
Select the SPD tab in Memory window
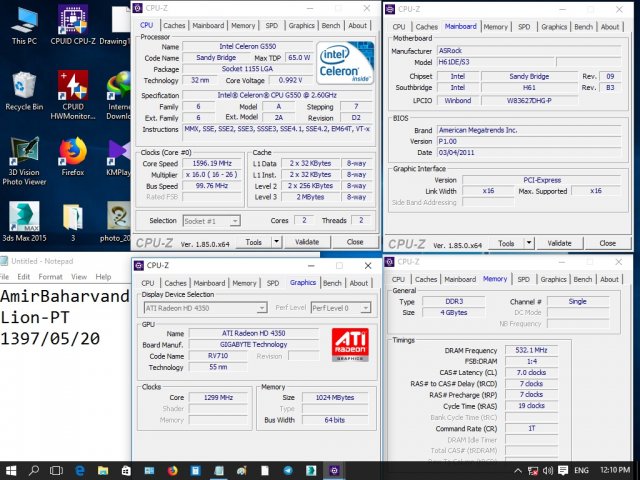522,280
